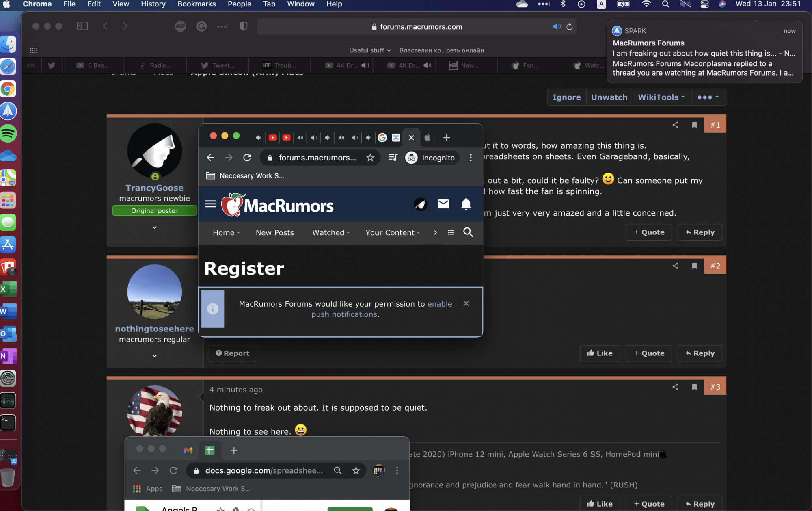Viewport: 812px width, 511px height.
Task: Click the search magnifier in MacRumors nav
Action: (468, 232)
